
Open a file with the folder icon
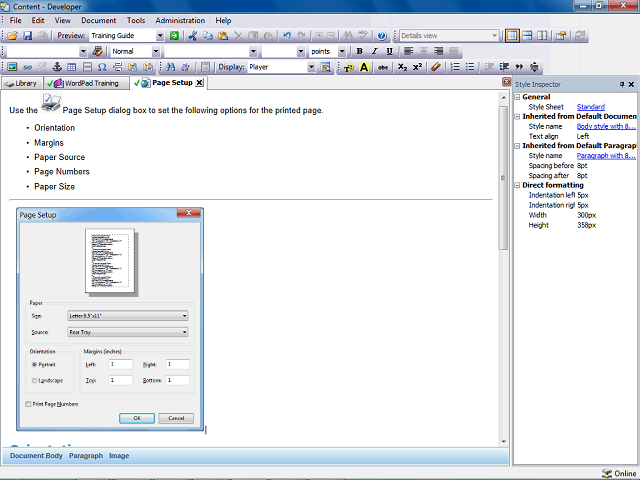click(12, 36)
